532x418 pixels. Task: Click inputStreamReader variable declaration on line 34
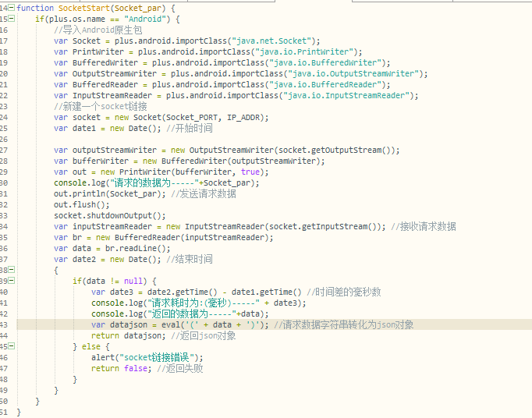112,227
